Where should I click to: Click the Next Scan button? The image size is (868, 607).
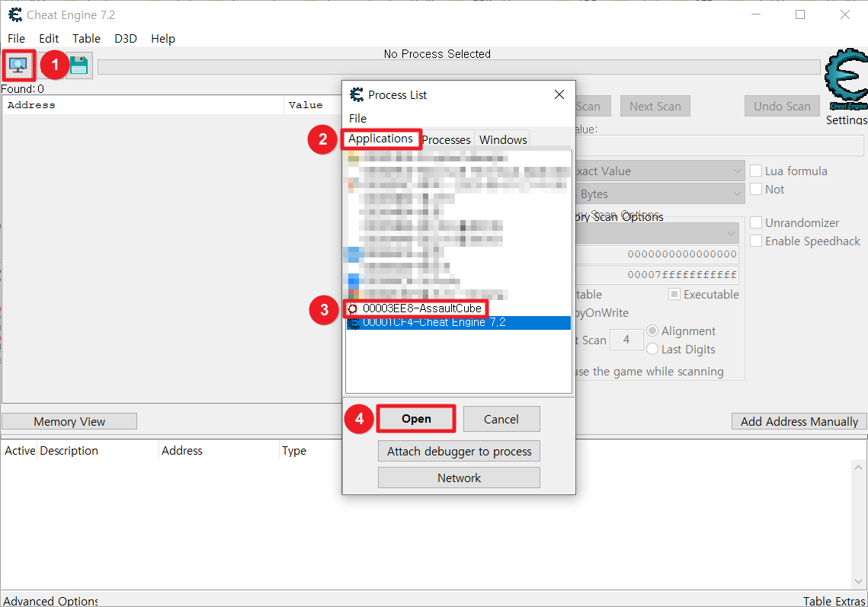click(x=655, y=106)
